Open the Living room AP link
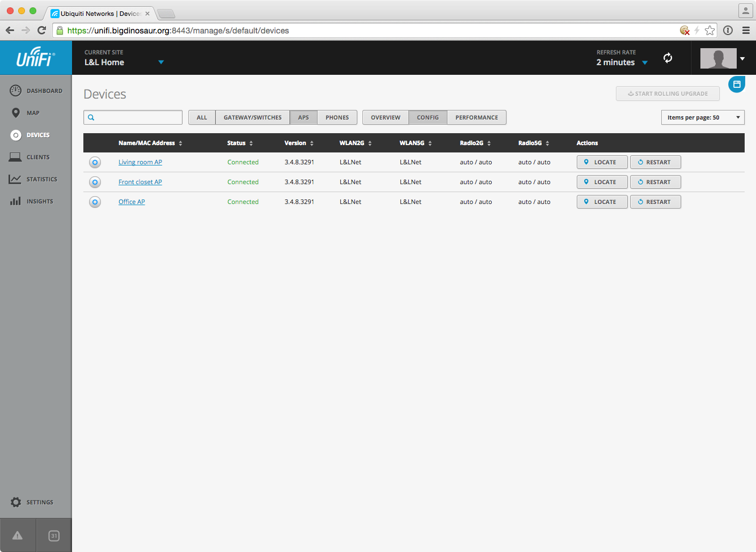 pos(140,162)
